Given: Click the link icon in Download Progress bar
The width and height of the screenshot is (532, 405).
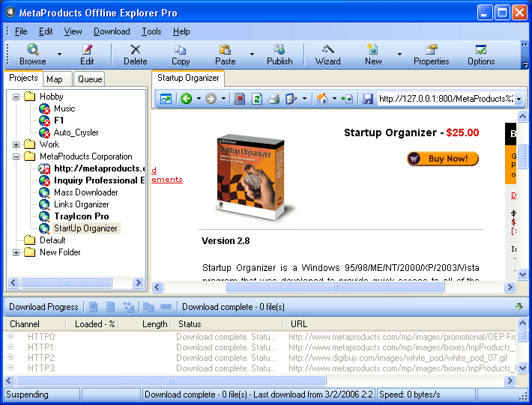Looking at the screenshot, I should 166,307.
